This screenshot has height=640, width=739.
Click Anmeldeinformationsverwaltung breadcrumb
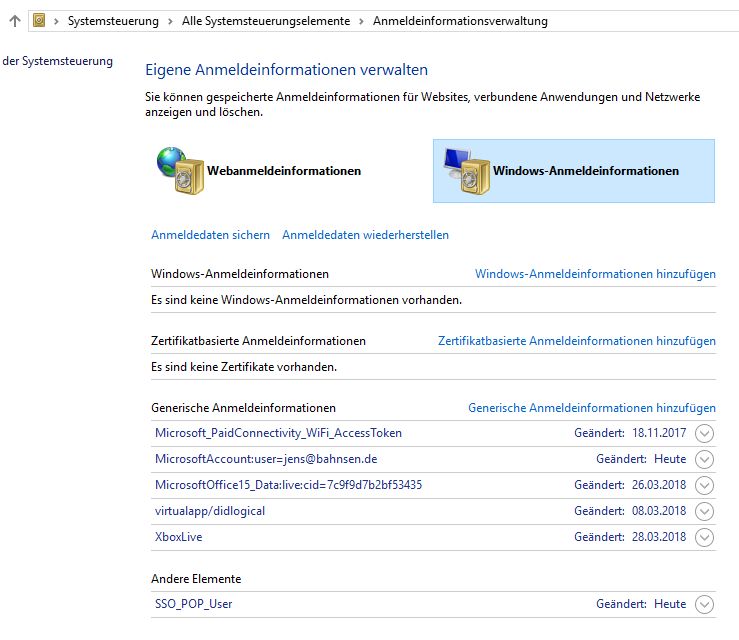[460, 21]
